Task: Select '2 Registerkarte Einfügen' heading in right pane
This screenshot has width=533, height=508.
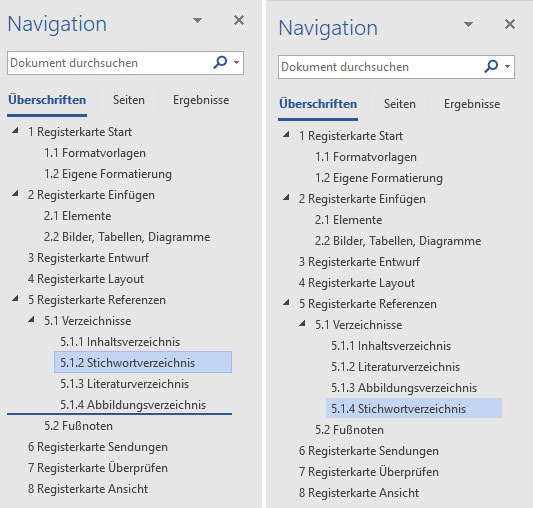Action: point(362,199)
